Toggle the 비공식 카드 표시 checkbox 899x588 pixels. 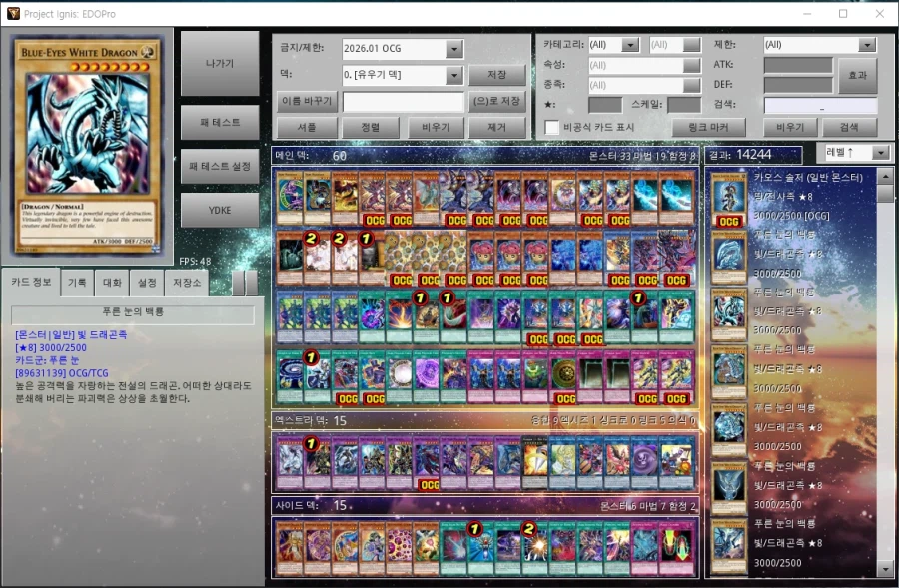click(x=552, y=128)
